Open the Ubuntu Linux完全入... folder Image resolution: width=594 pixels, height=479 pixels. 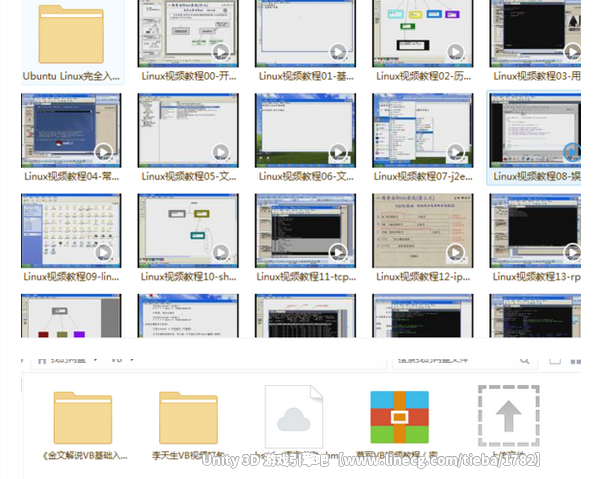71,34
